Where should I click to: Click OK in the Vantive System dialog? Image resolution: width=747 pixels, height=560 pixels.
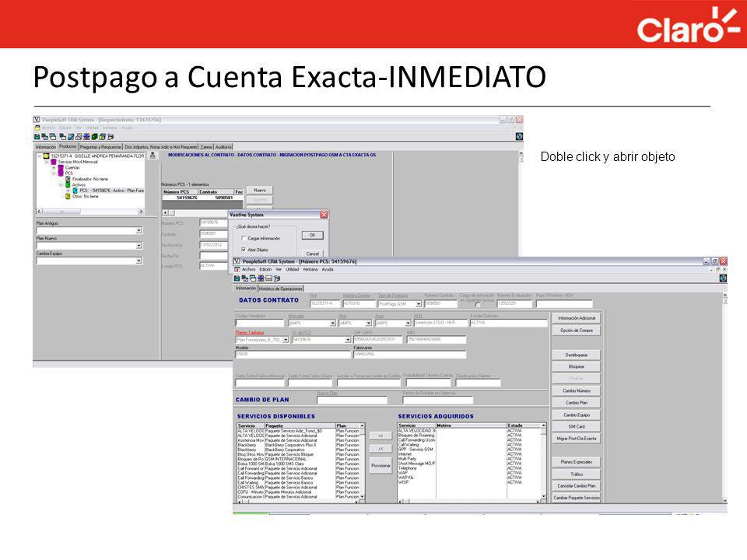[313, 235]
